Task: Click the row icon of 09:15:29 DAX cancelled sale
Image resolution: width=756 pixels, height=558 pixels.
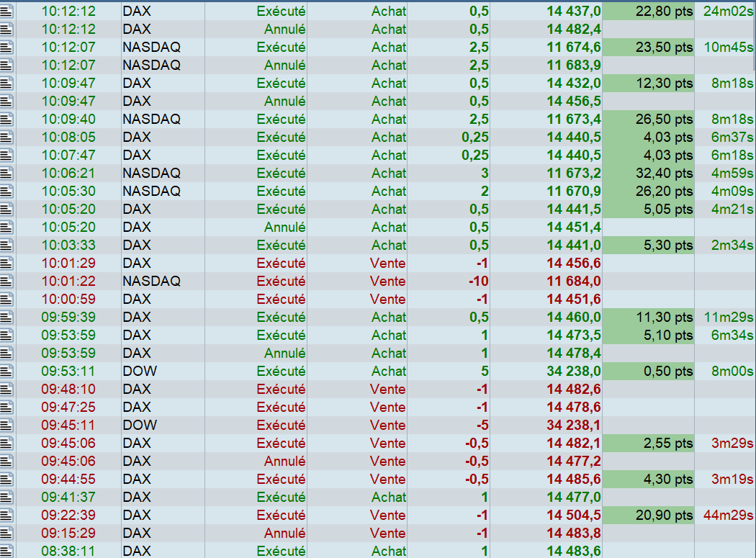Action: pyautogui.click(x=6, y=534)
